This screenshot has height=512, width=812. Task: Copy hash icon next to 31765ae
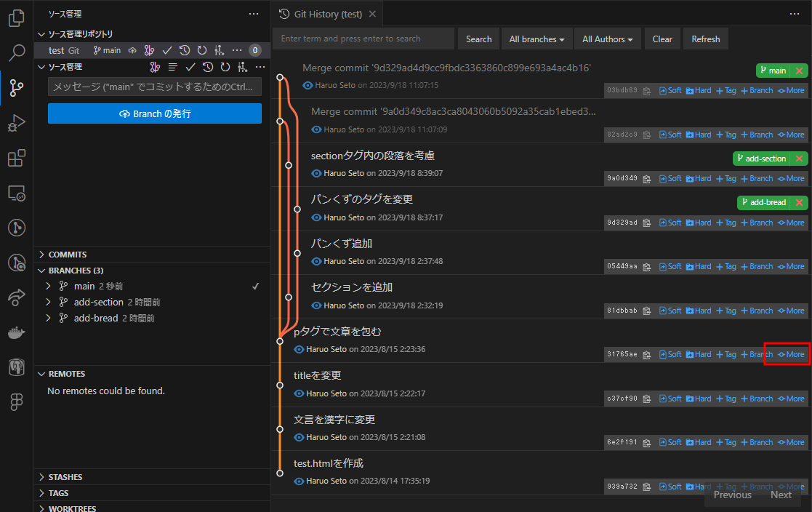click(x=647, y=355)
